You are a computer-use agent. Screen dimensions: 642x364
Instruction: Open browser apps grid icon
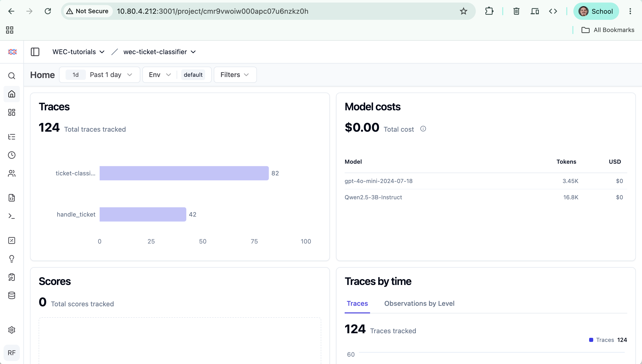point(10,30)
